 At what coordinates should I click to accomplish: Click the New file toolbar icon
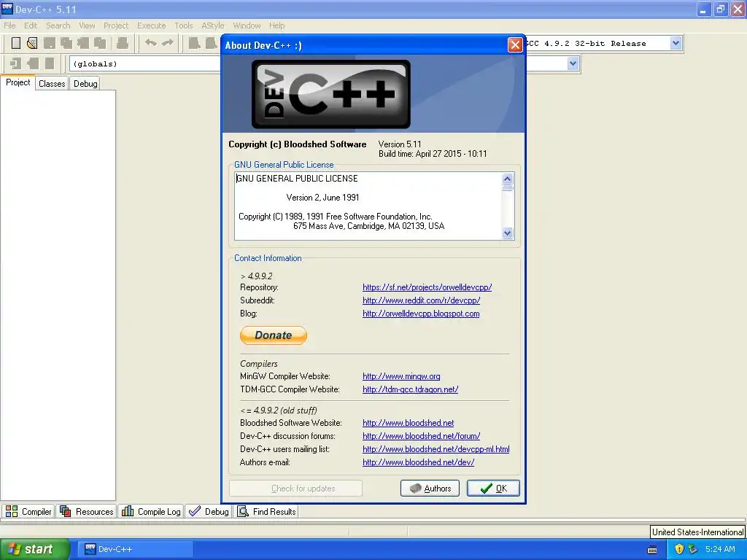point(16,43)
